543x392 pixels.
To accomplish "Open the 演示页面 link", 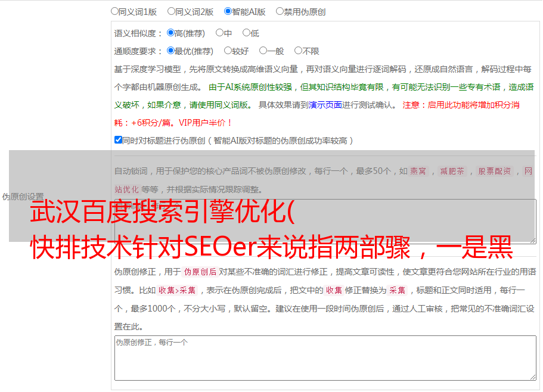I will (x=325, y=105).
